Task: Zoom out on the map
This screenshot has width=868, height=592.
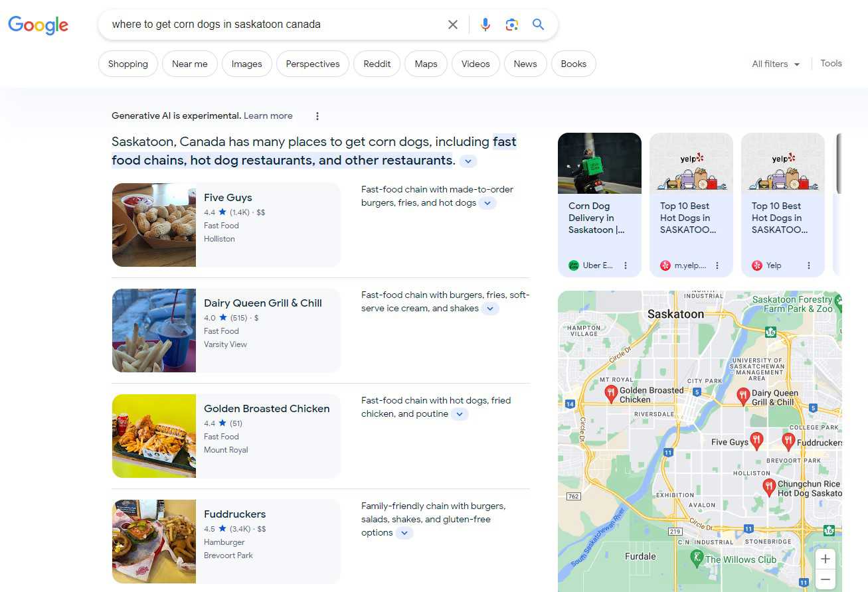Action: pyautogui.click(x=825, y=579)
